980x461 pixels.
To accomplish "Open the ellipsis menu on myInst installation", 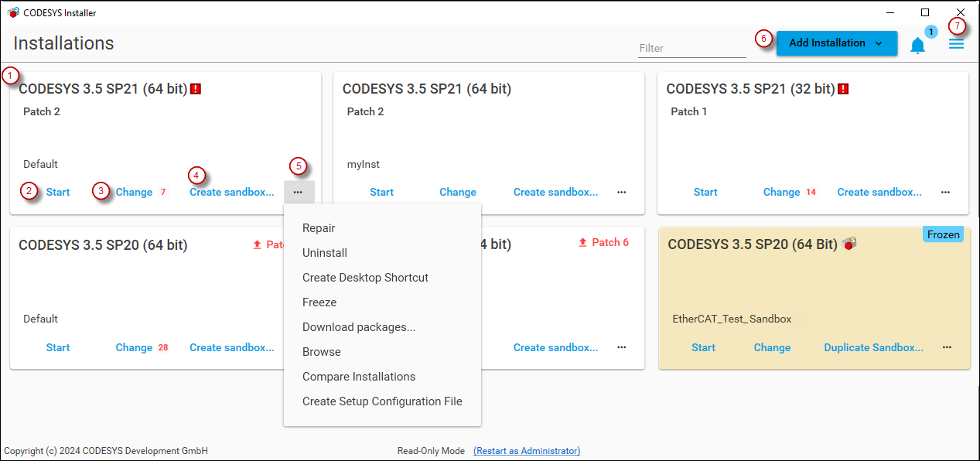I will click(x=621, y=192).
